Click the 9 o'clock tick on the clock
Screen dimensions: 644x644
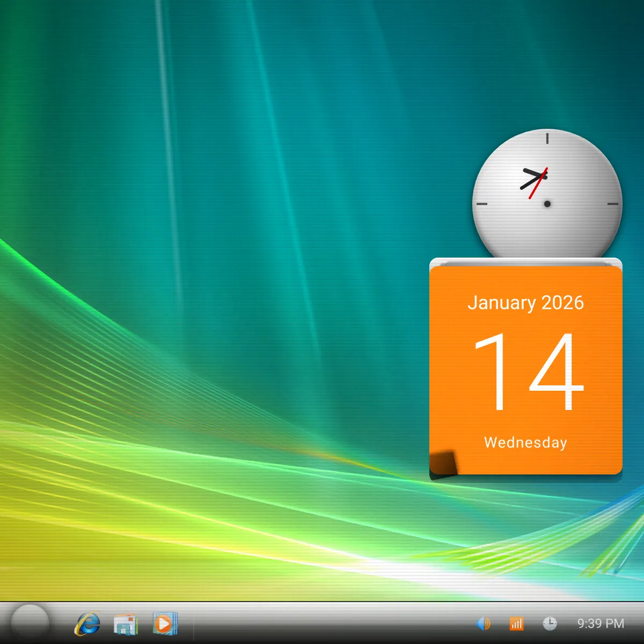click(x=482, y=204)
